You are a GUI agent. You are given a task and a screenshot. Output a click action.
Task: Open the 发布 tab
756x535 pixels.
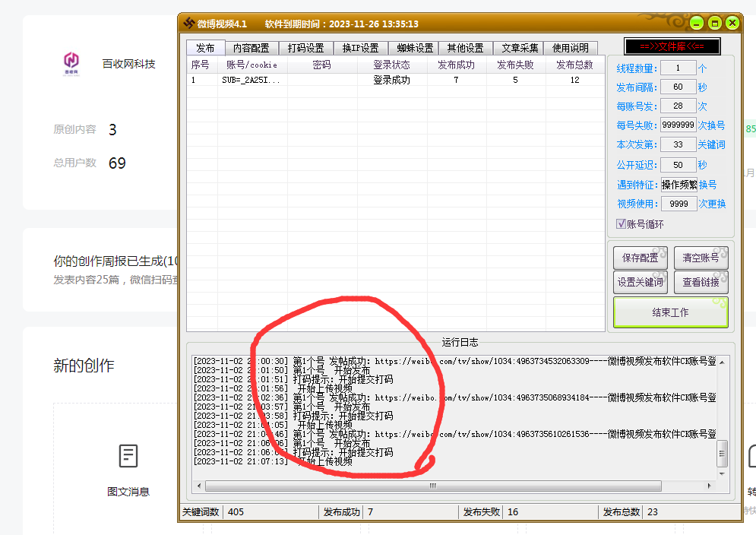coord(205,48)
